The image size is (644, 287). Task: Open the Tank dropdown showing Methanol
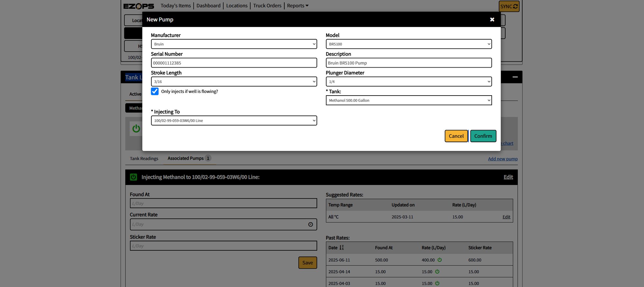coord(409,100)
